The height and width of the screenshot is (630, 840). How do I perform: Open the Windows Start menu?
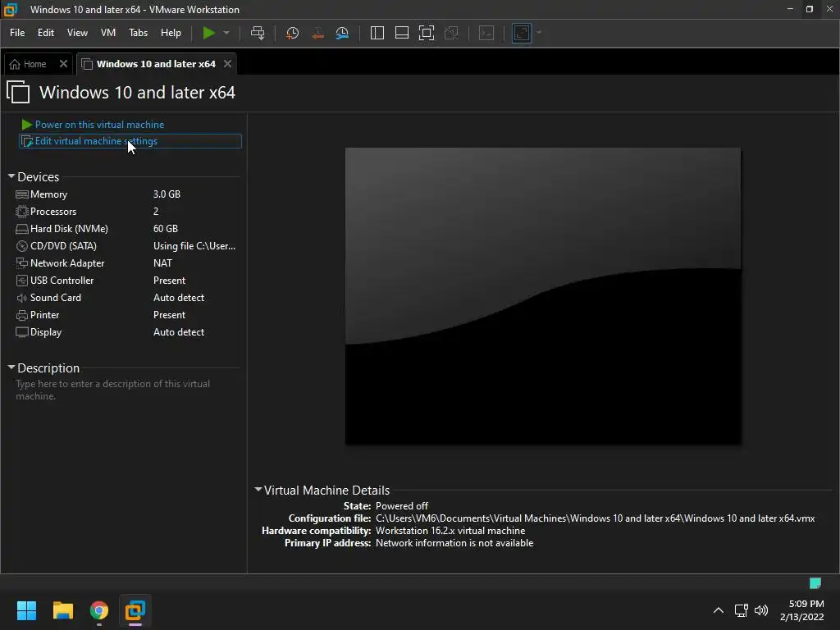point(26,610)
